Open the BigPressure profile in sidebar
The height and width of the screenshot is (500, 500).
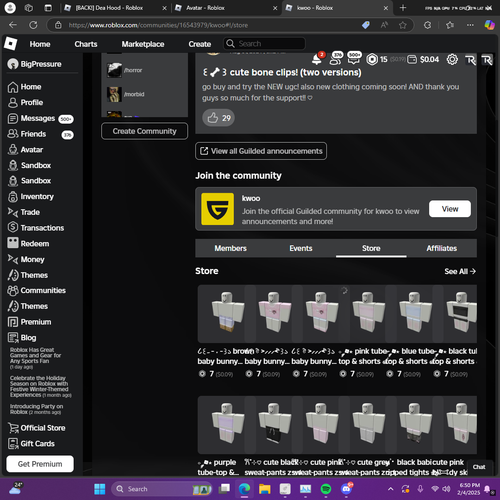point(35,64)
